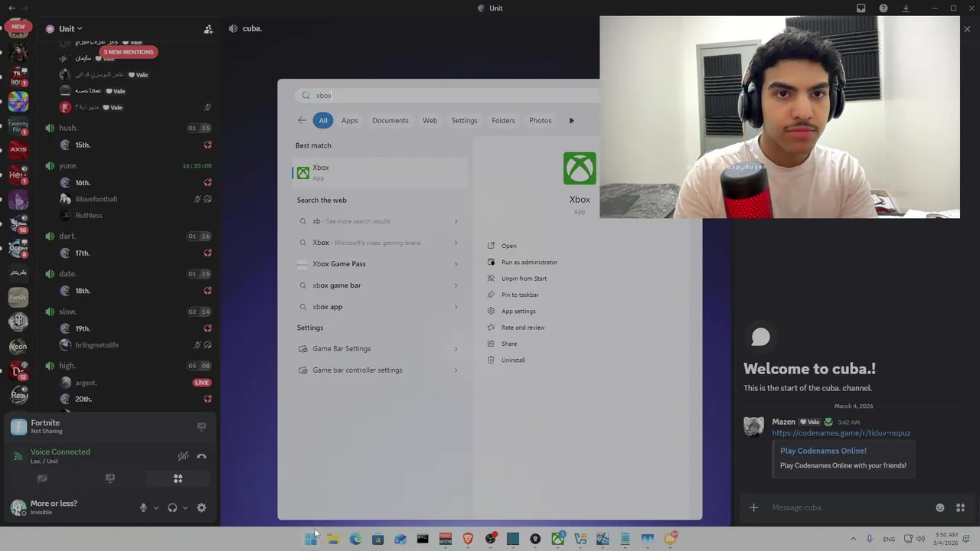Click the Xbox app icon in Best match
The width and height of the screenshot is (980, 551).
(x=303, y=173)
